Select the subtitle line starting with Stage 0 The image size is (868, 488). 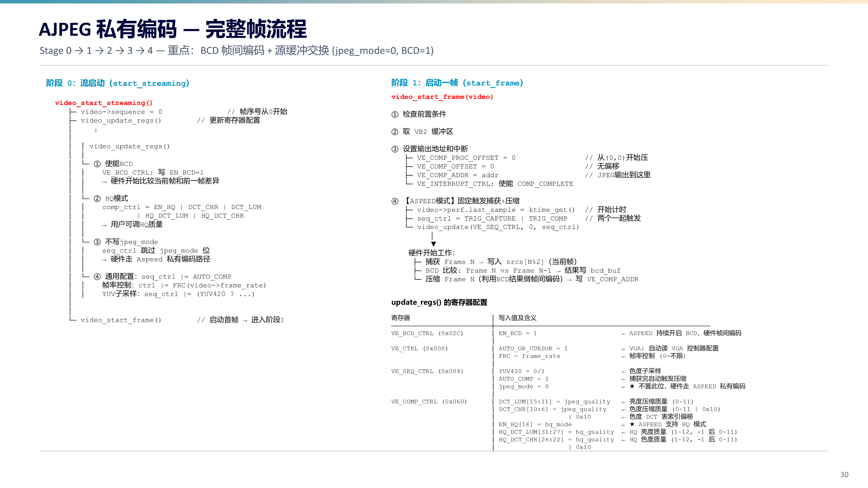[237, 51]
